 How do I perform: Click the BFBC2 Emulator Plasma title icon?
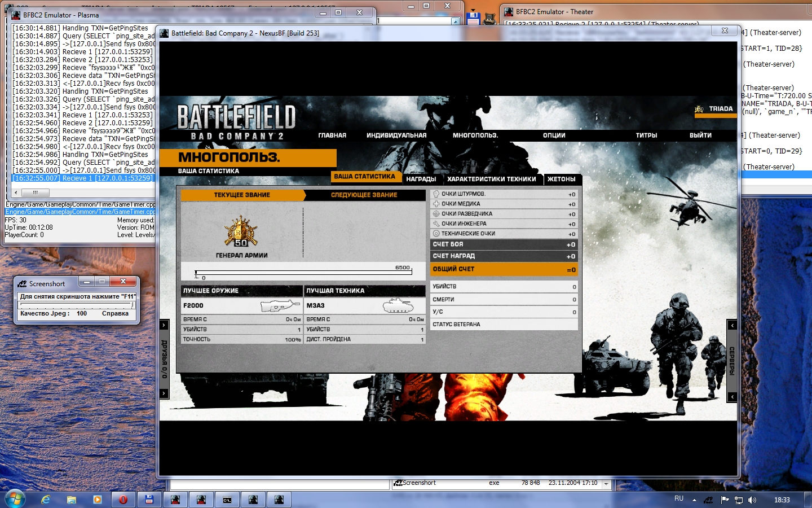pos(16,15)
